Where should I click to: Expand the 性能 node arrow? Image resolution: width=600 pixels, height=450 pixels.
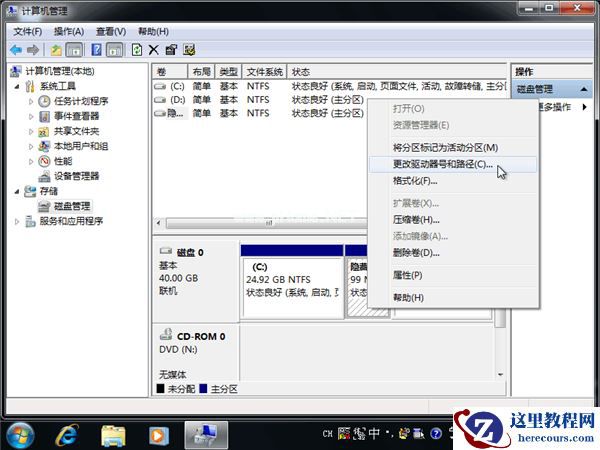(x=31, y=161)
